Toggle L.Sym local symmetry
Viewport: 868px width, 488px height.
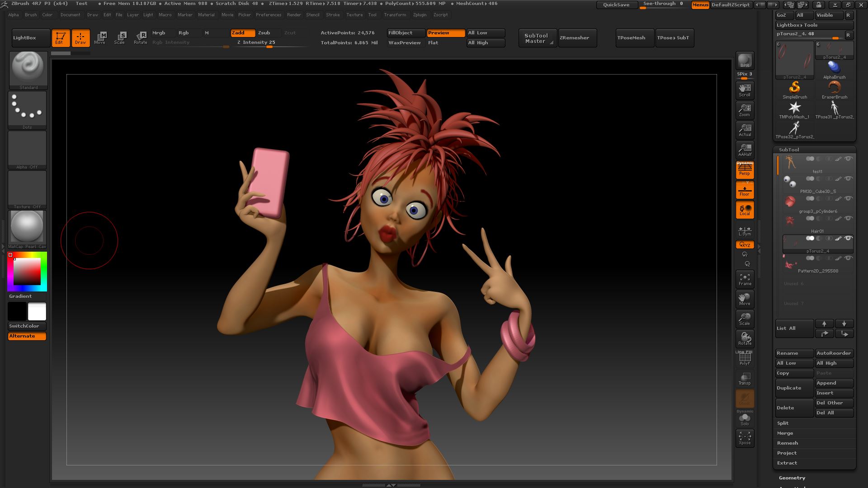(x=745, y=230)
